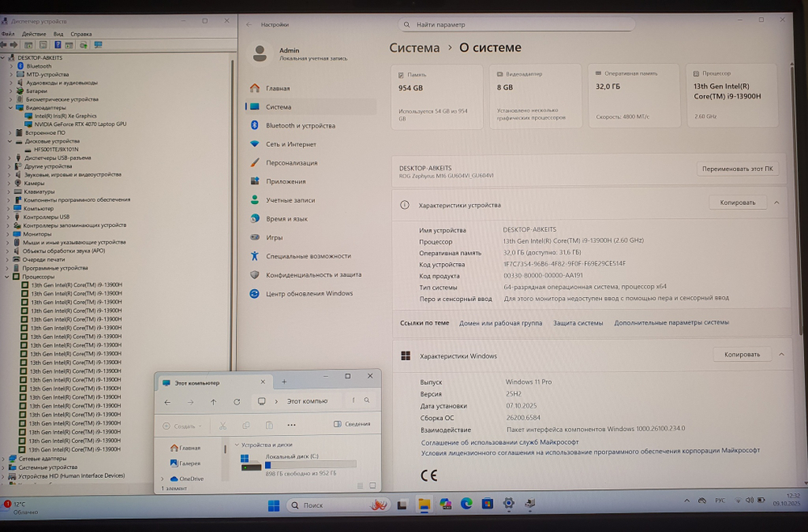This screenshot has height=532, width=808.
Task: Toggle the Details pane button in Explorer
Action: 352,424
